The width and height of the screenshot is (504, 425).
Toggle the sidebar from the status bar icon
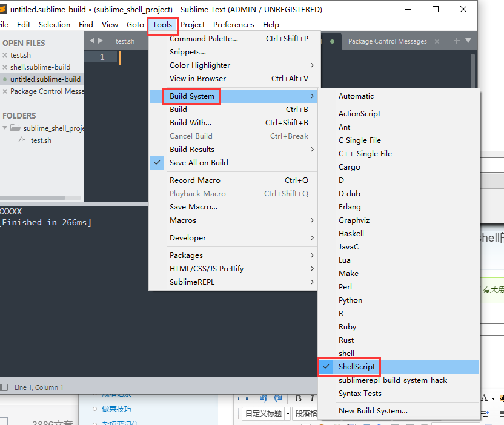(4, 387)
